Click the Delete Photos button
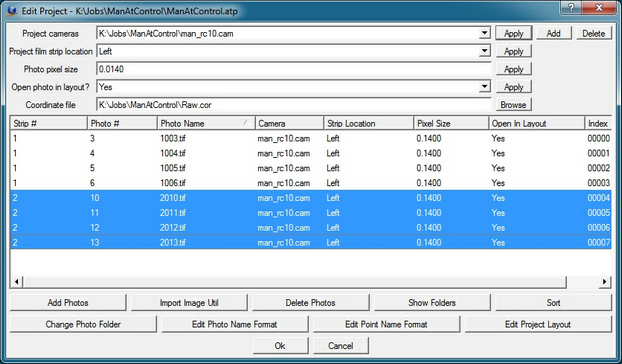Viewport: 622px width, 364px height. click(310, 303)
